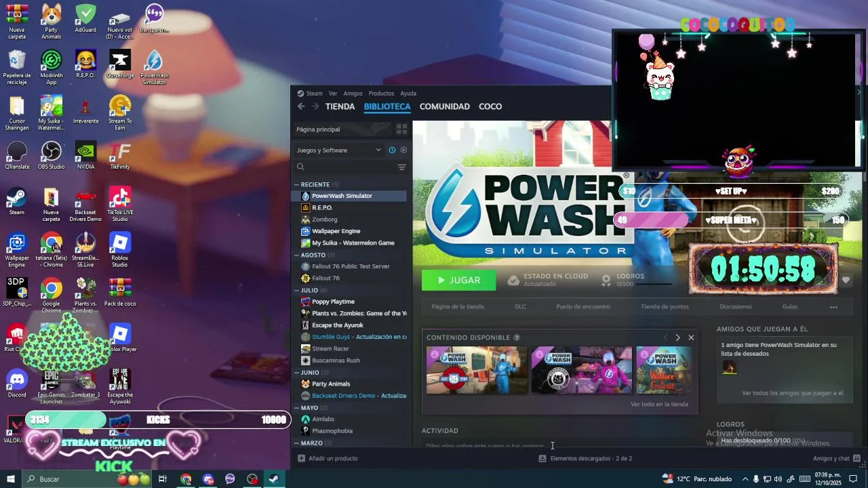Screen dimensions: 868x488
Task: Collapse the MAYO category
Action: pyautogui.click(x=296, y=408)
